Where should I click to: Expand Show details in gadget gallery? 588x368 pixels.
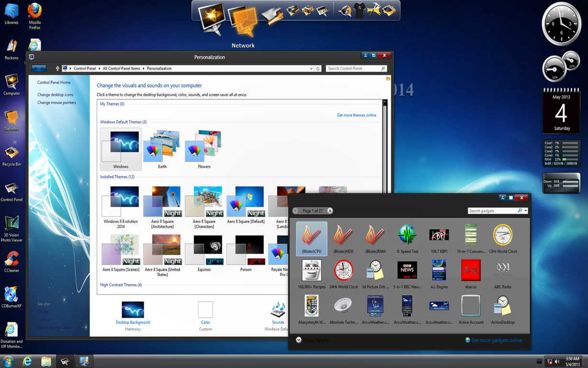[312, 340]
